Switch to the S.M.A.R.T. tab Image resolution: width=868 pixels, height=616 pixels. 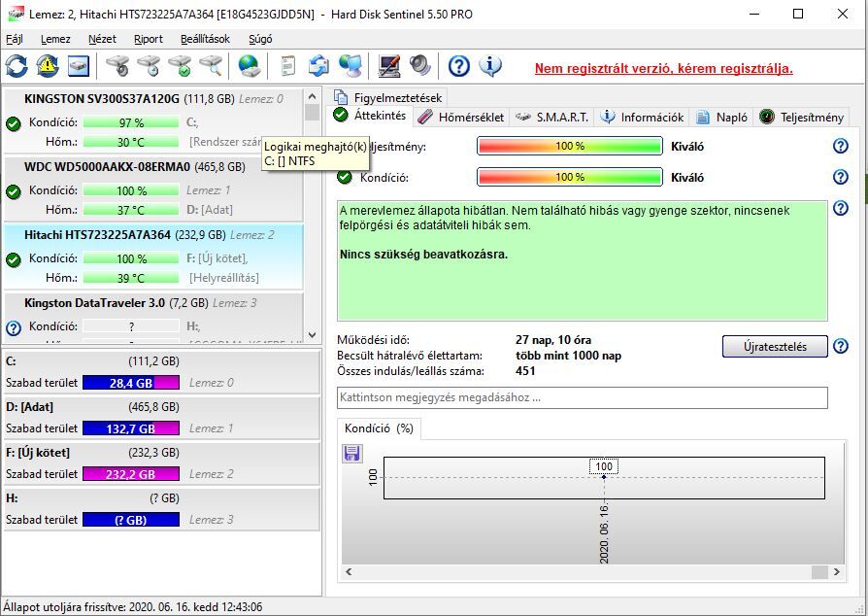coord(552,117)
